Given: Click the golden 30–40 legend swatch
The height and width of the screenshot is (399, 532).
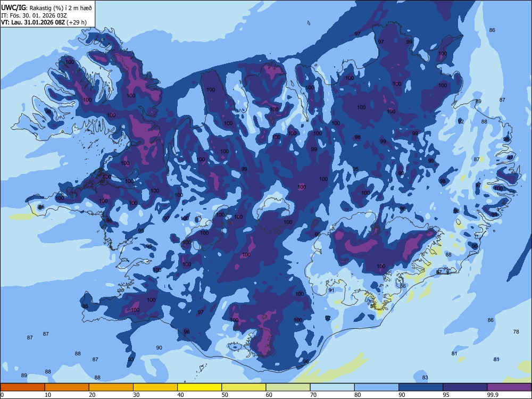Looking at the screenshot, I should [x=155, y=387].
